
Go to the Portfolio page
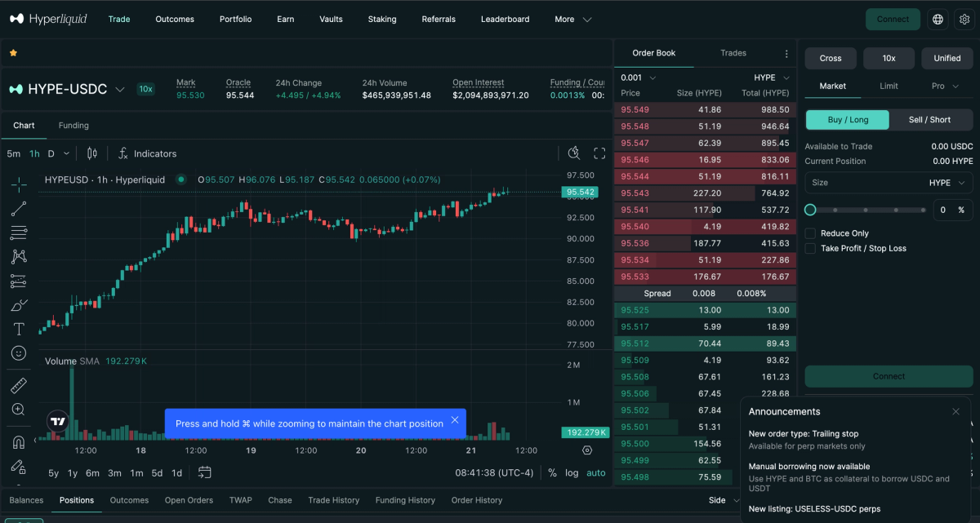235,19
